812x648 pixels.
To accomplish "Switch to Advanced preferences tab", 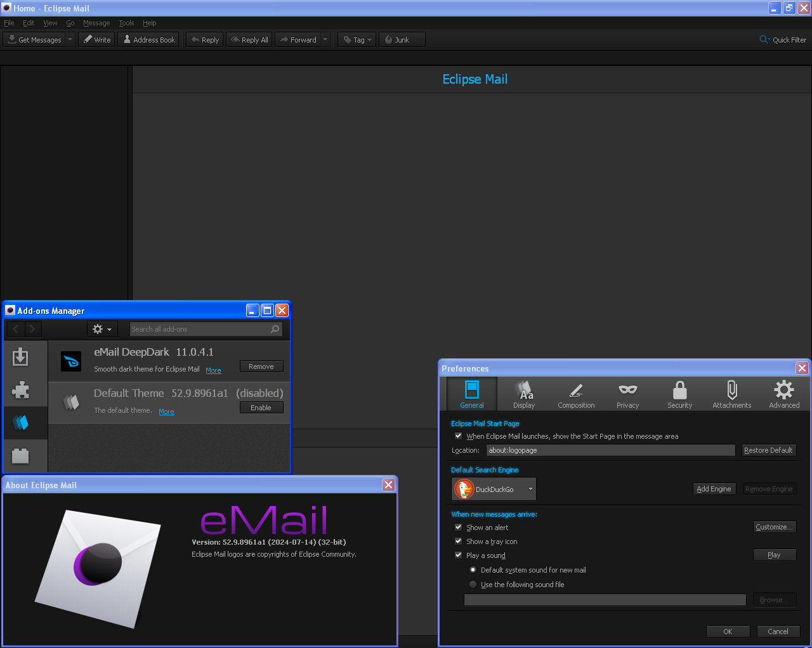I will coord(784,394).
